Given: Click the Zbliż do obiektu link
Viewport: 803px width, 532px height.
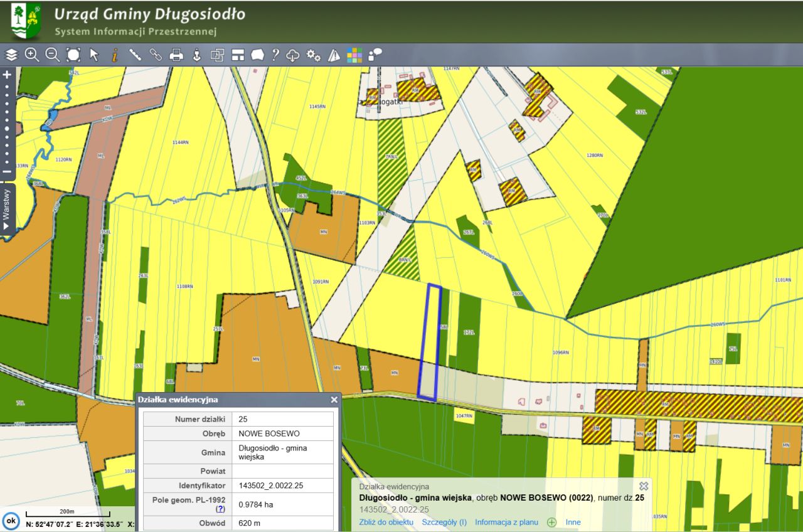Looking at the screenshot, I should pos(386,522).
